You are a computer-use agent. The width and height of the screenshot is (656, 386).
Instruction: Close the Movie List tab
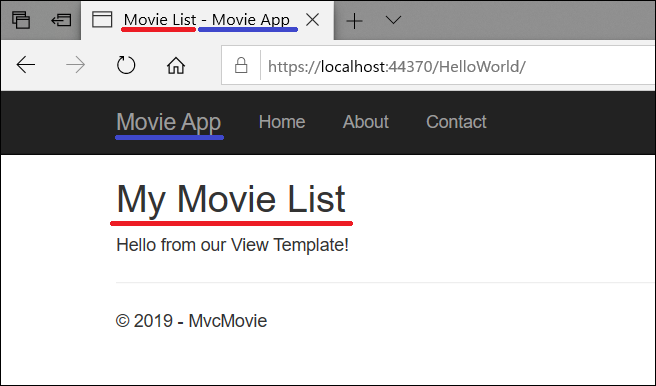tap(313, 20)
